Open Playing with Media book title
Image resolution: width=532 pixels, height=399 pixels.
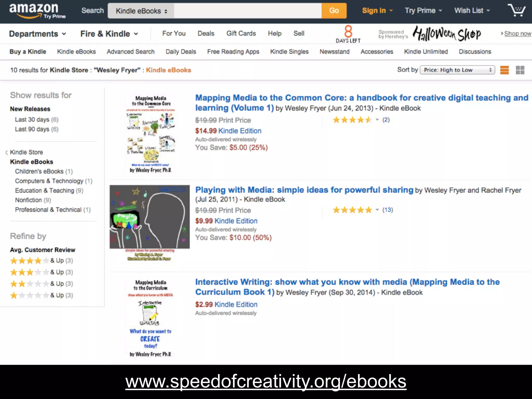(x=304, y=190)
